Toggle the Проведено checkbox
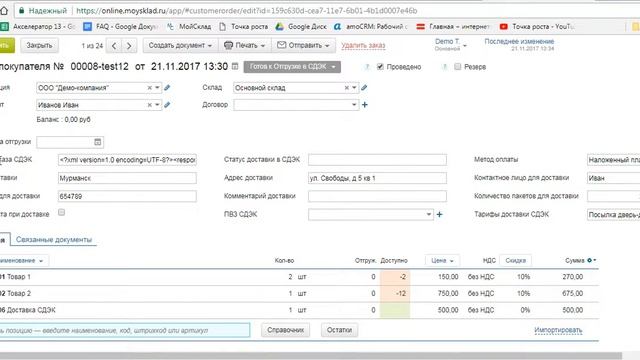This screenshot has width=640, height=360. click(380, 67)
